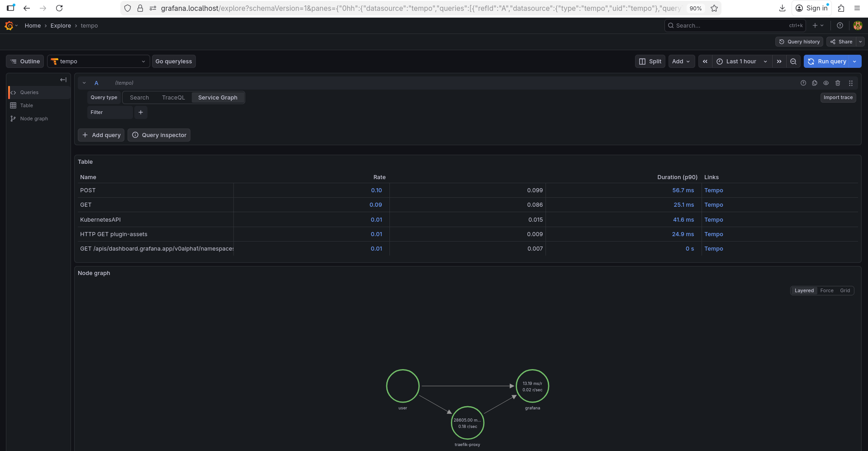Go to Explore breadcrumb

pyautogui.click(x=61, y=26)
